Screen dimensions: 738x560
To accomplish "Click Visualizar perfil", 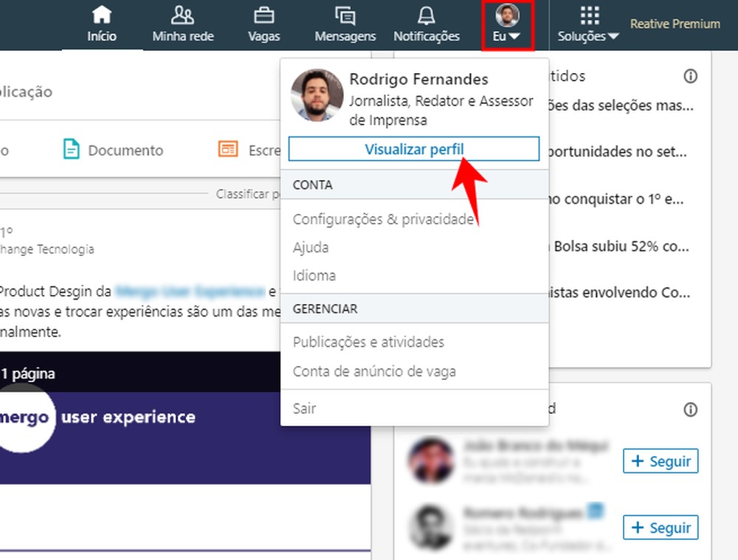I will 414,148.
